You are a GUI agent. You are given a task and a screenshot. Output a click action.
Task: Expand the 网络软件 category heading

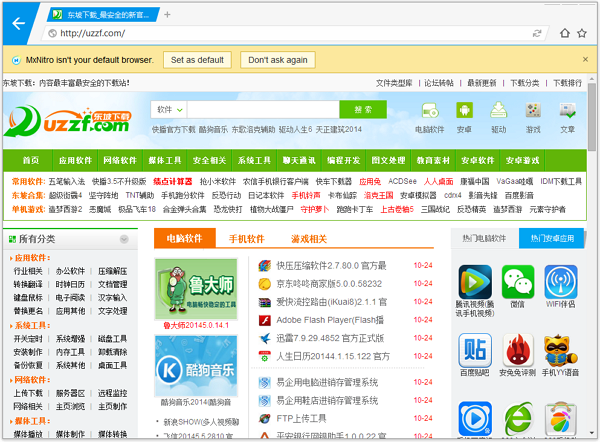[31, 380]
